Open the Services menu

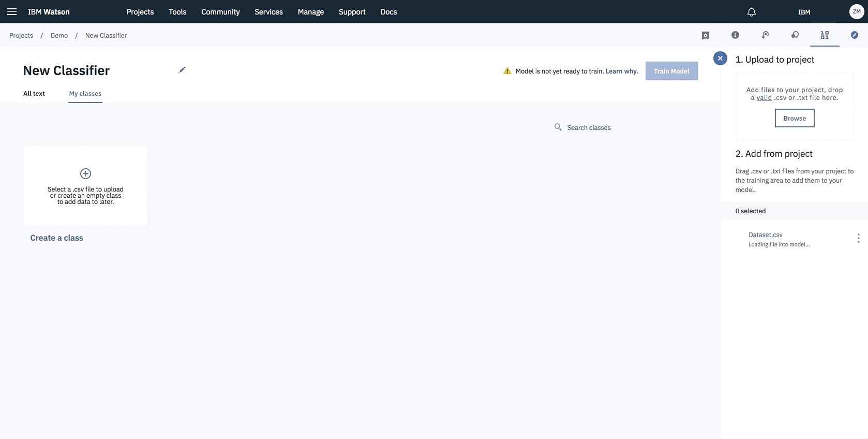[268, 12]
